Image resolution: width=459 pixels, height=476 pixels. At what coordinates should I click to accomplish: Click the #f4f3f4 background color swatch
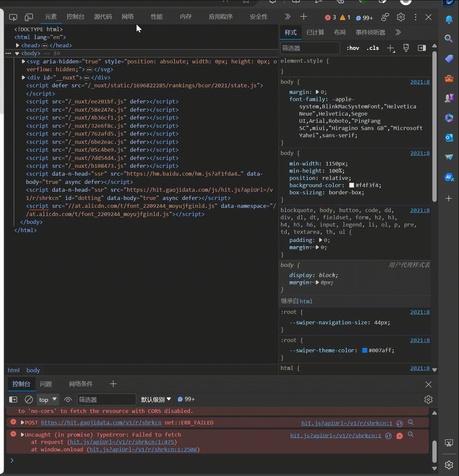coord(352,185)
